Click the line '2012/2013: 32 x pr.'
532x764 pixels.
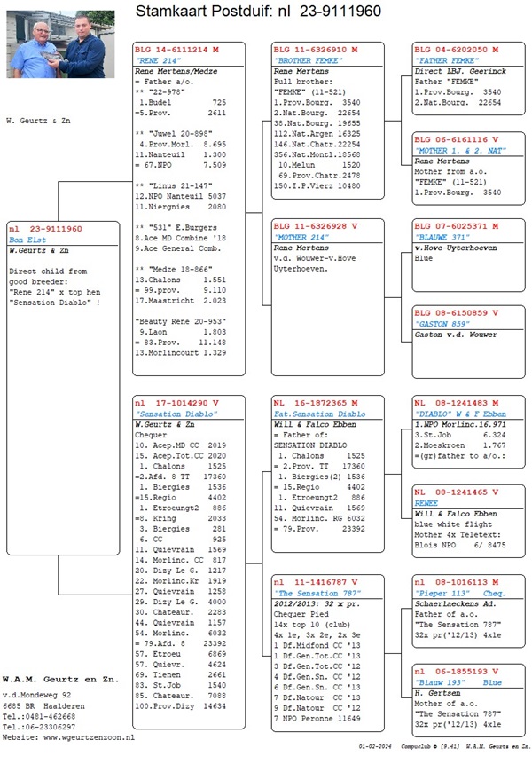click(317, 603)
